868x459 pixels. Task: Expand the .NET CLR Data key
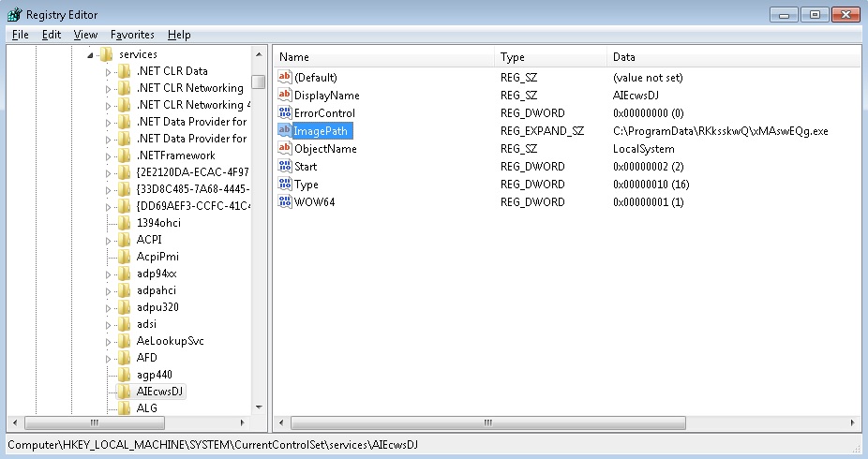(x=108, y=72)
